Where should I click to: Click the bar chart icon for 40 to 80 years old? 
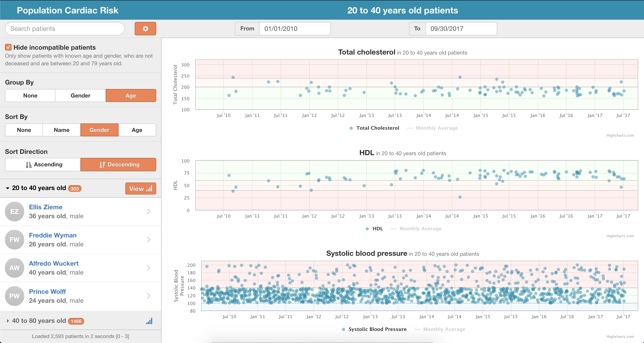coord(149,321)
